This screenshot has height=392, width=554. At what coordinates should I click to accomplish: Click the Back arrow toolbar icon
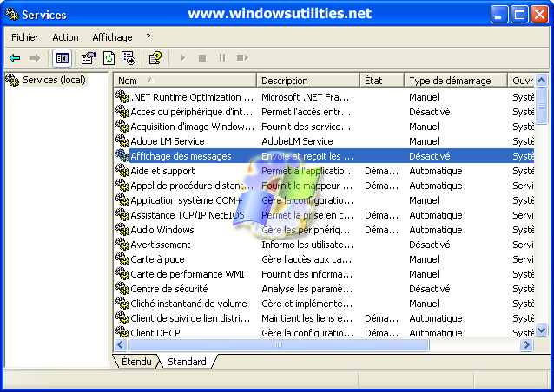click(x=15, y=58)
